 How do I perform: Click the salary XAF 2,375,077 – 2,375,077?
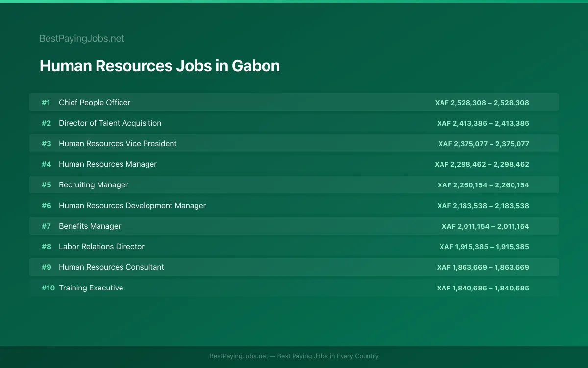click(484, 144)
